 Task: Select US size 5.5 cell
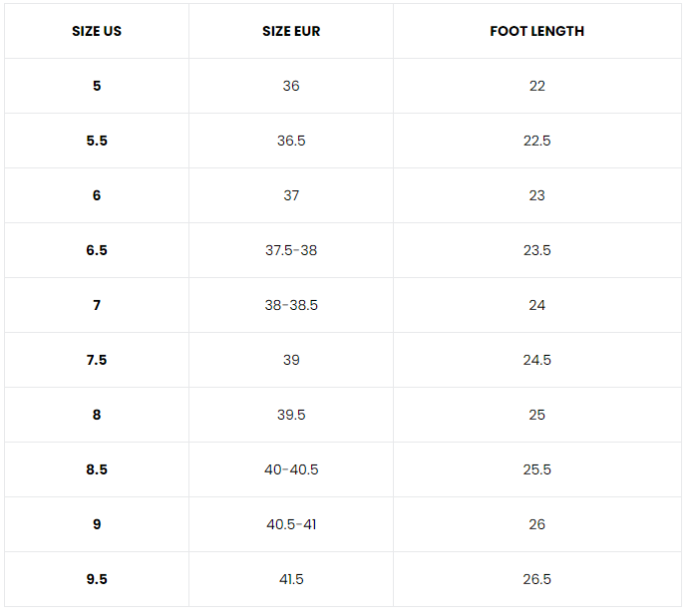[x=97, y=141]
